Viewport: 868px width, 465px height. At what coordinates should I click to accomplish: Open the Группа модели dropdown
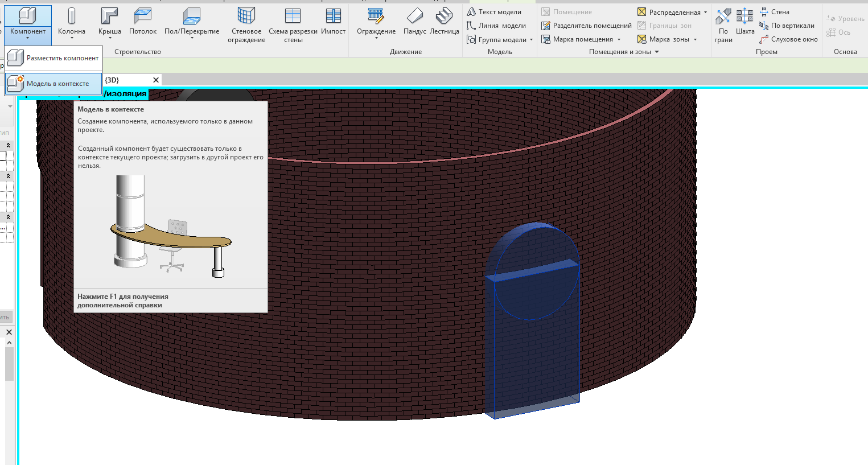pyautogui.click(x=531, y=40)
